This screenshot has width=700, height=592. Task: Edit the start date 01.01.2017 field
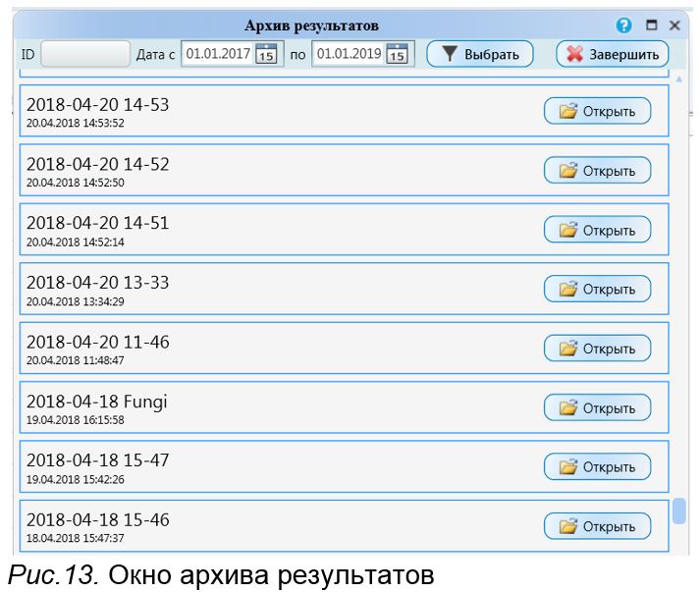(218, 54)
